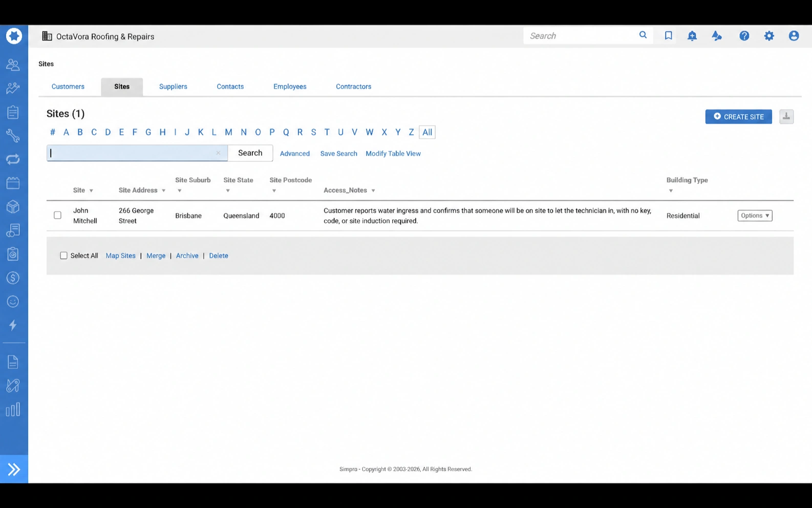Open the box inventory sidebar icon
The image size is (812, 508).
(13, 206)
